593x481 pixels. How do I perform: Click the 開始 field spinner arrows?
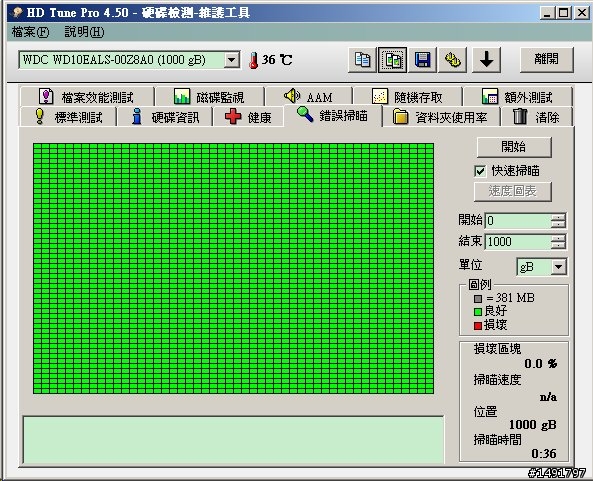558,220
